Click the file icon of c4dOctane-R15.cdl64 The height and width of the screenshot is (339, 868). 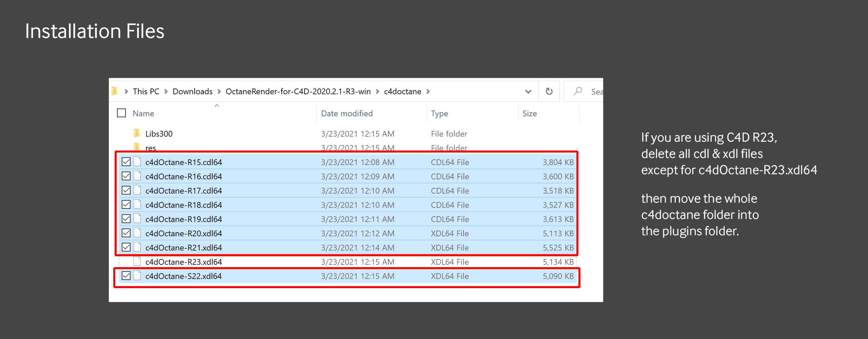137,162
